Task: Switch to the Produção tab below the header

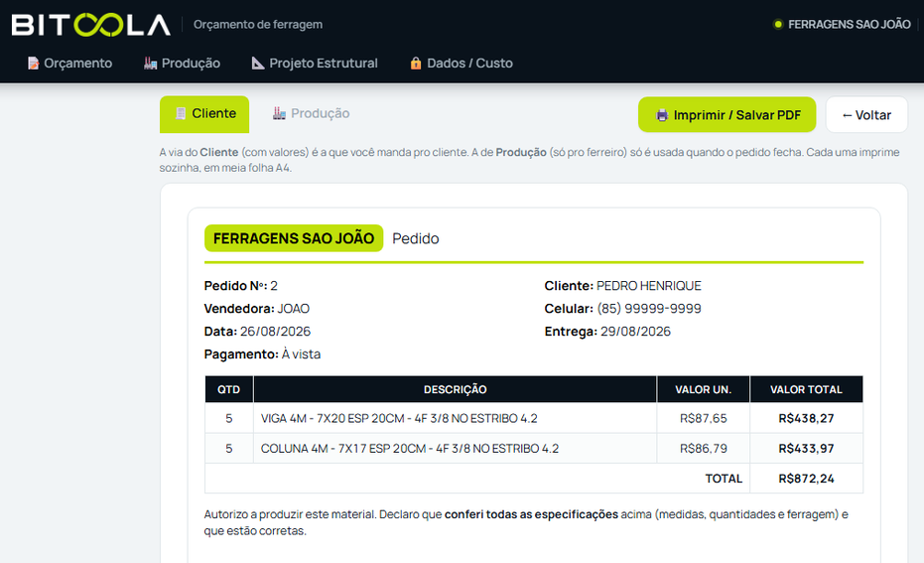Action: tap(312, 113)
